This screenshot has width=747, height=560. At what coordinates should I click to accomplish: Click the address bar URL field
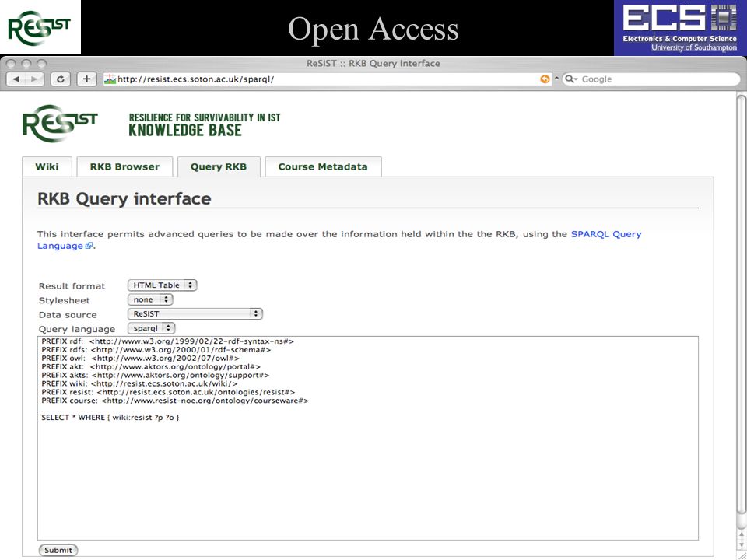[x=328, y=79]
